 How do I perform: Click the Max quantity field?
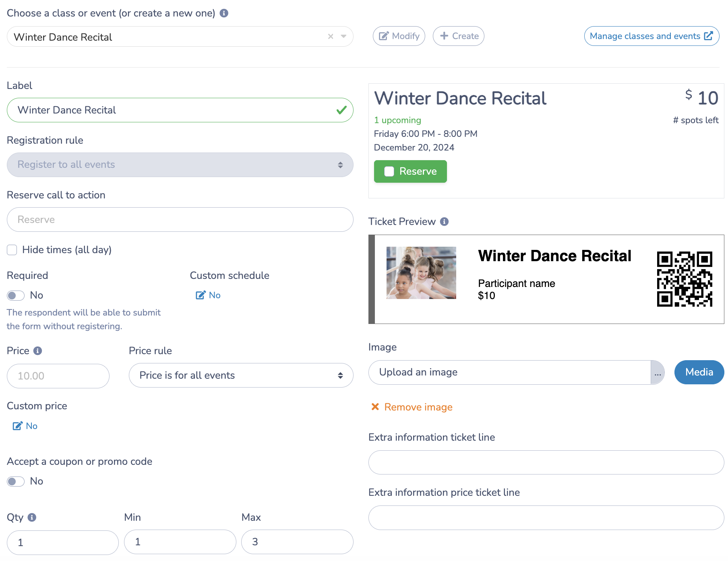point(297,542)
